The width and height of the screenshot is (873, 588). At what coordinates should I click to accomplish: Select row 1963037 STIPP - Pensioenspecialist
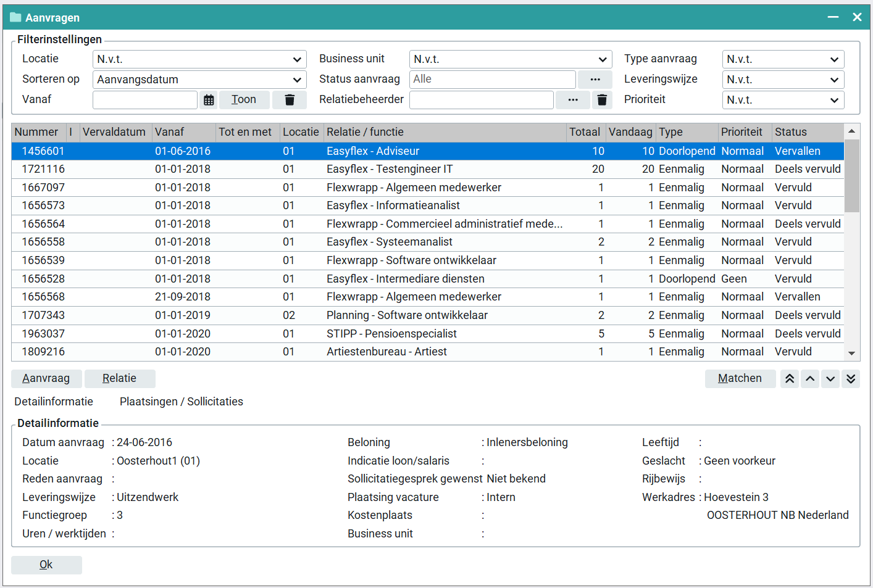coord(427,334)
